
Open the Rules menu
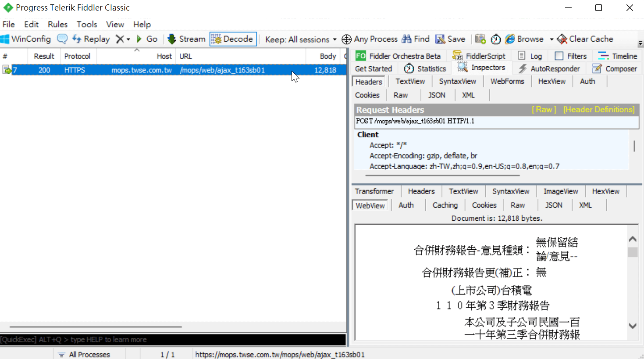coord(58,25)
